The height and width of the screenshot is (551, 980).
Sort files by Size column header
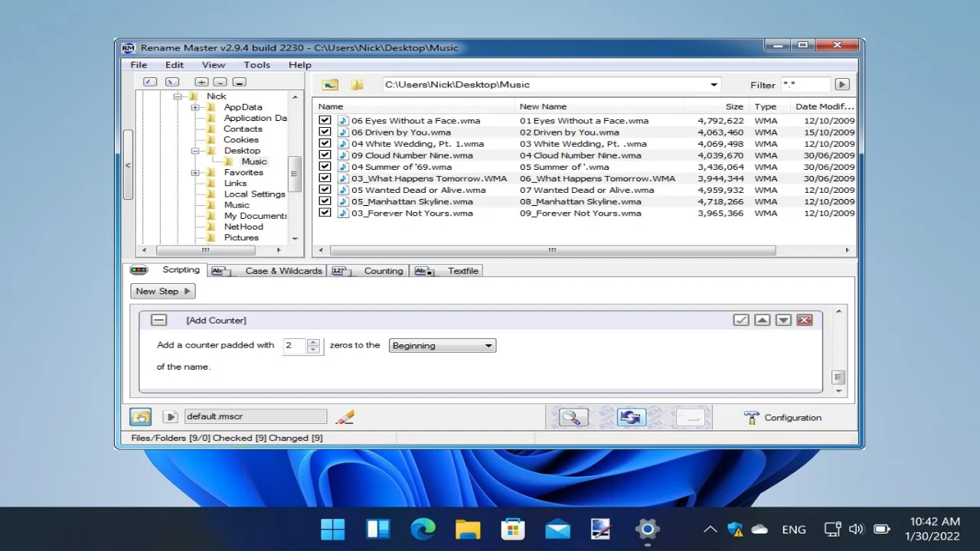[717, 106]
